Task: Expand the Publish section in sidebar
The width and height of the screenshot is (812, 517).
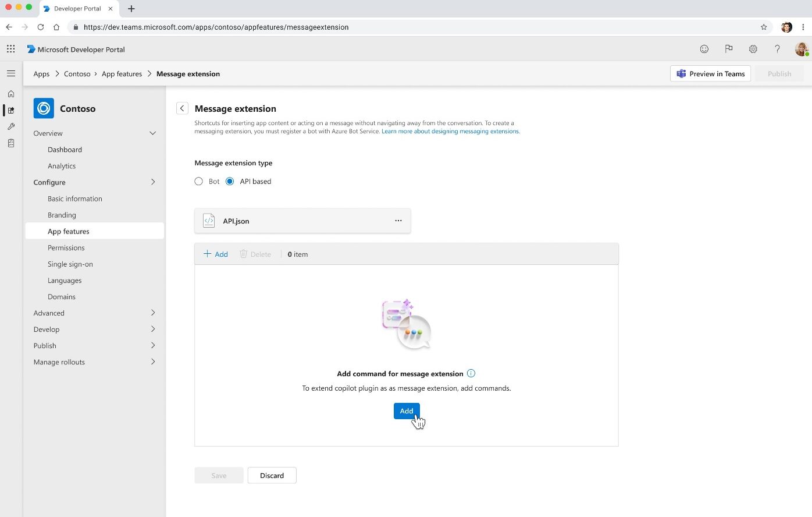Action: pos(153,345)
